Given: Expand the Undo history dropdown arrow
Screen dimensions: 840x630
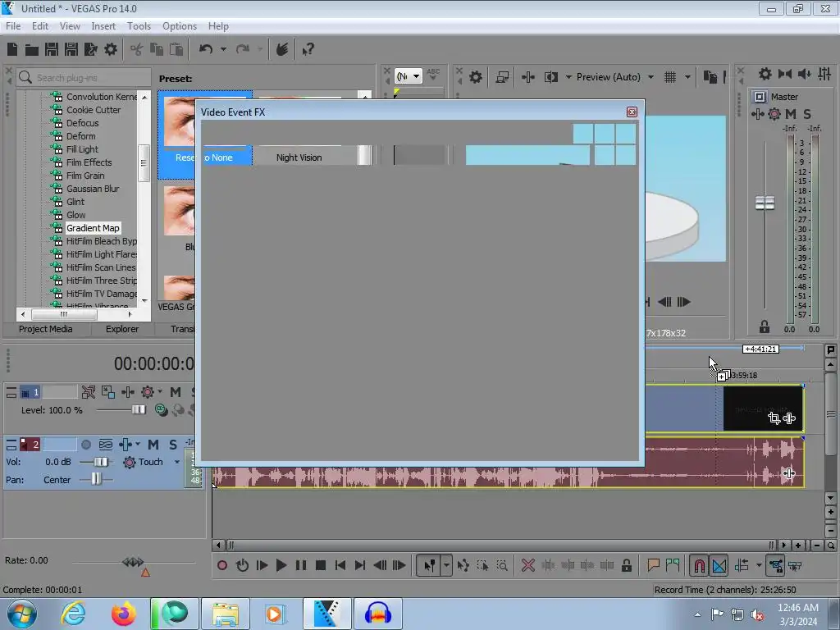Looking at the screenshot, I should [x=223, y=49].
